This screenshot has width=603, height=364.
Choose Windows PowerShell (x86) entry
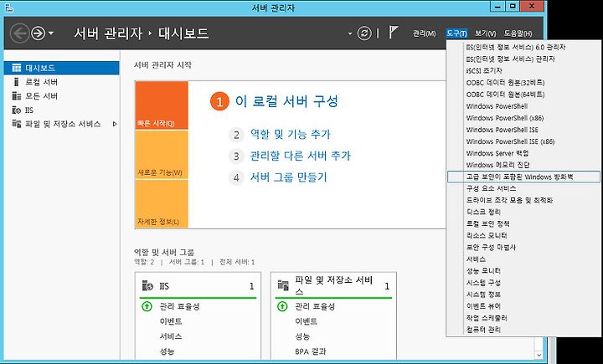523,118
